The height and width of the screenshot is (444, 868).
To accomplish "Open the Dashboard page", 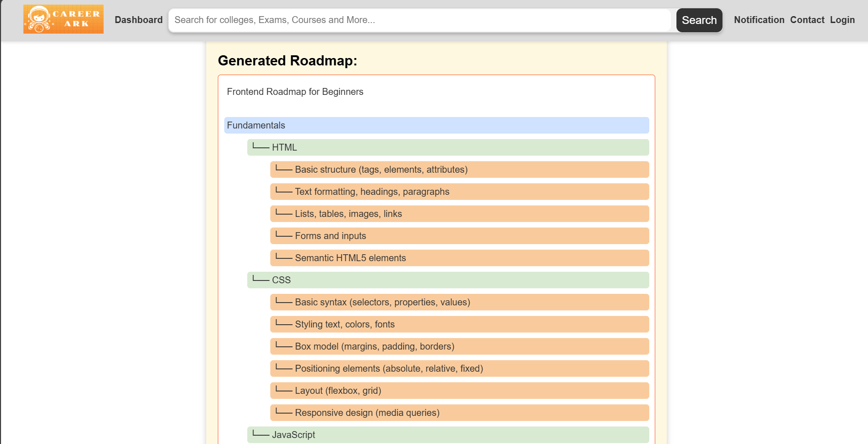I will click(x=139, y=20).
